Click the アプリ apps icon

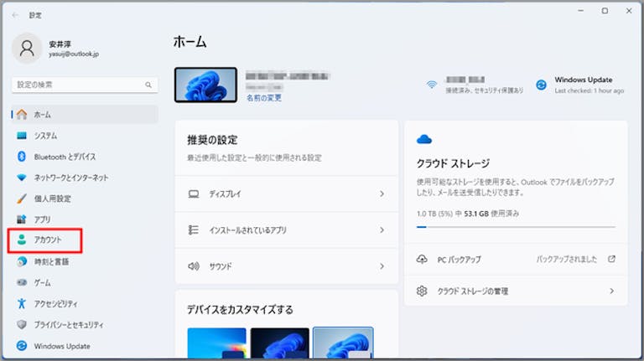[x=22, y=219]
